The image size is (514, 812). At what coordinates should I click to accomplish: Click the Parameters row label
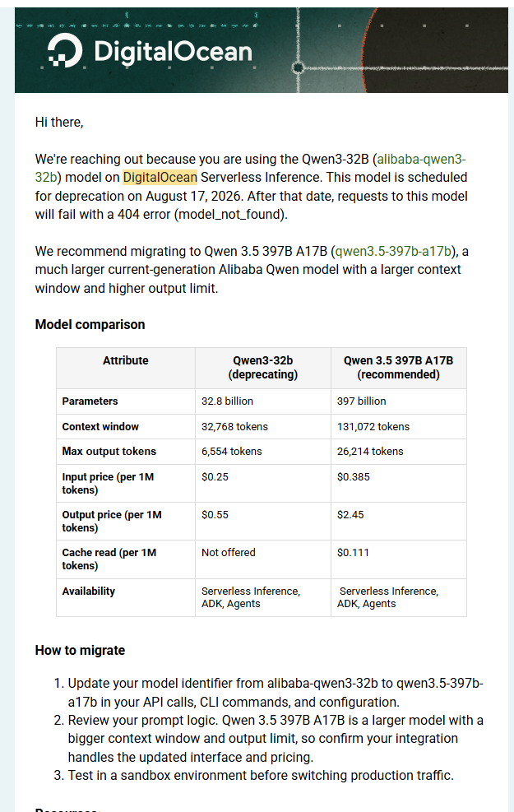tap(90, 401)
